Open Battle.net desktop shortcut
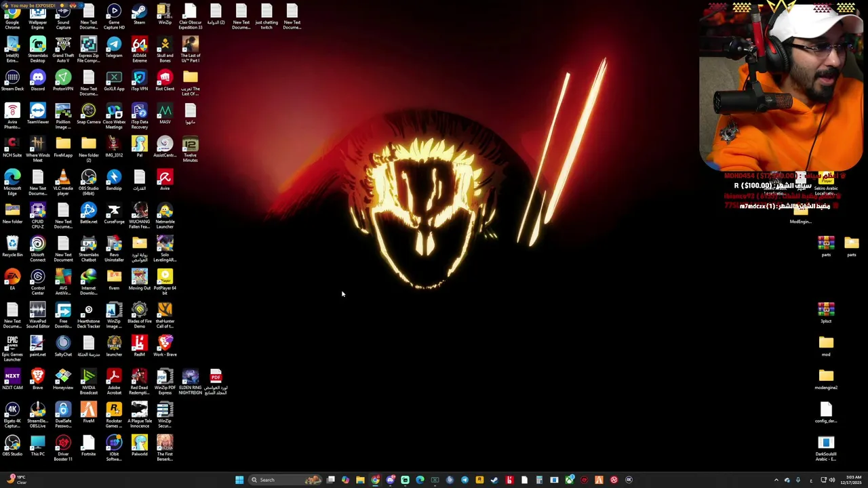868x488 pixels. (88, 213)
